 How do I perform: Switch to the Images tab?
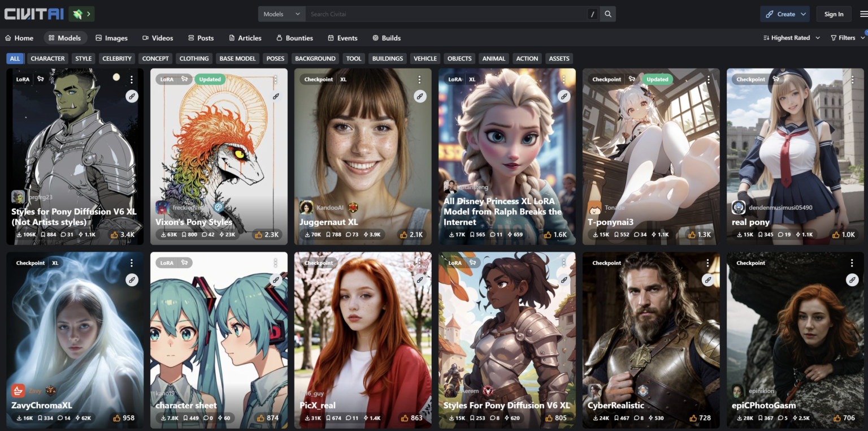click(111, 38)
